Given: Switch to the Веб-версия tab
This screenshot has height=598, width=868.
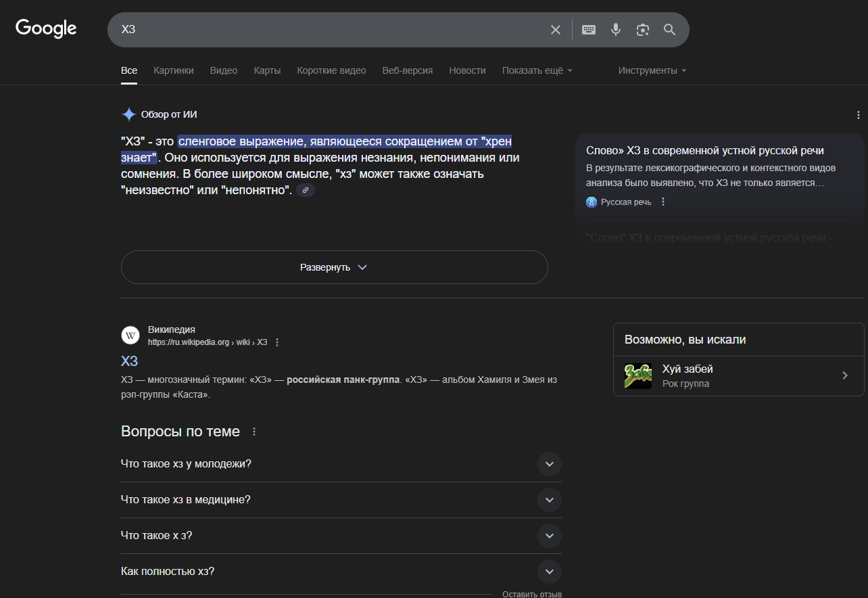Looking at the screenshot, I should 408,70.
